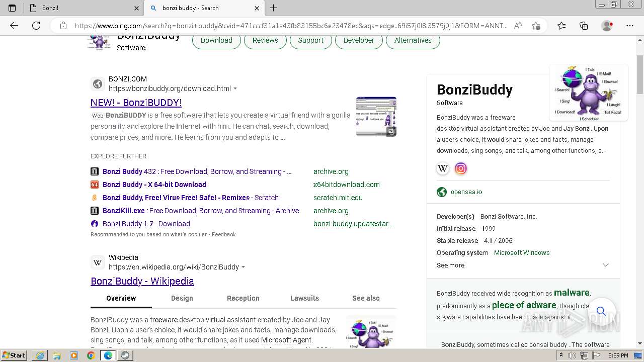Switch to the Bonzi! tab
644x362 pixels.
coord(84,8)
